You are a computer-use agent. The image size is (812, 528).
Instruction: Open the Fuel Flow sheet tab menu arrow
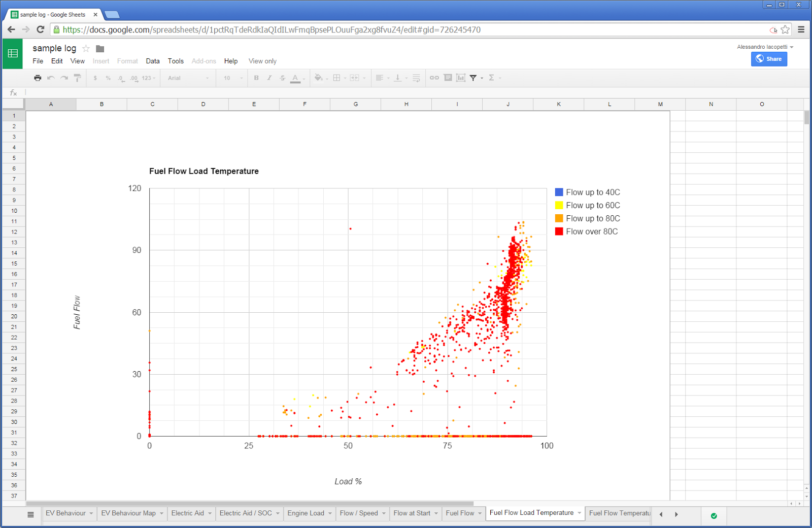(x=480, y=513)
